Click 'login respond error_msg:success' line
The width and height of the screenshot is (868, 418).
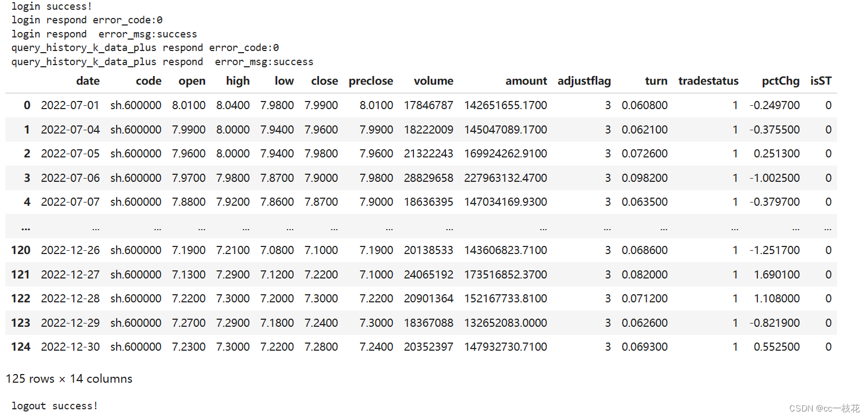coord(104,34)
